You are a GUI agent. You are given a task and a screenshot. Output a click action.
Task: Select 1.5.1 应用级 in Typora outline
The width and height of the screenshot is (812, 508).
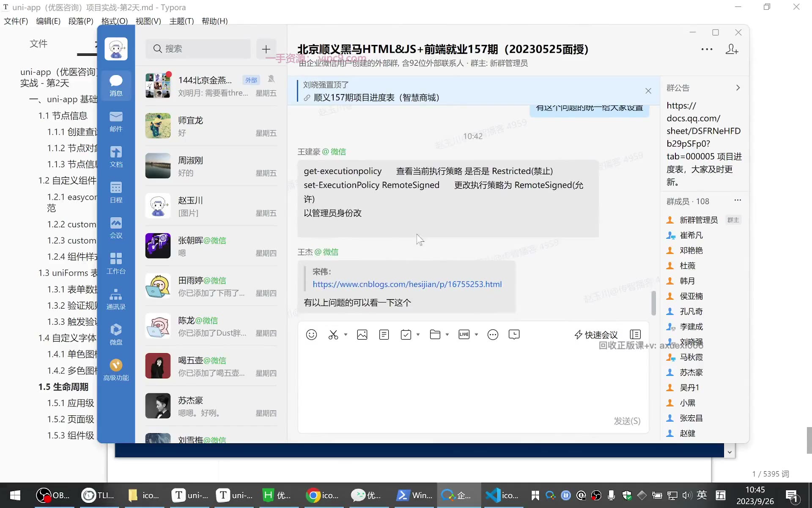tap(71, 403)
